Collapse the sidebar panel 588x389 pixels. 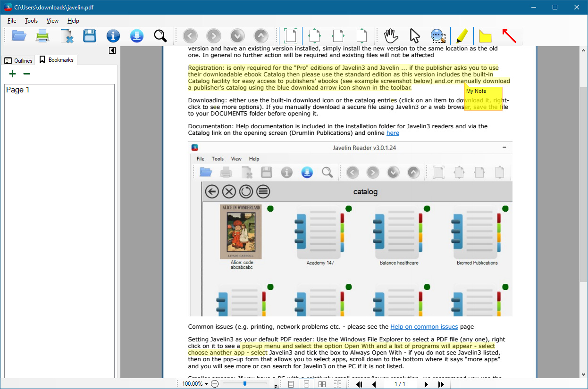112,50
